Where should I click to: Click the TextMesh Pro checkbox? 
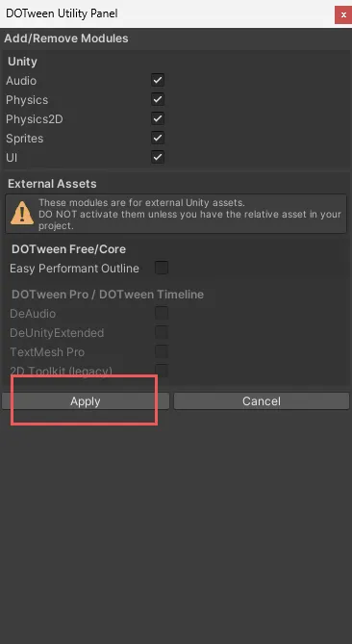[162, 351]
